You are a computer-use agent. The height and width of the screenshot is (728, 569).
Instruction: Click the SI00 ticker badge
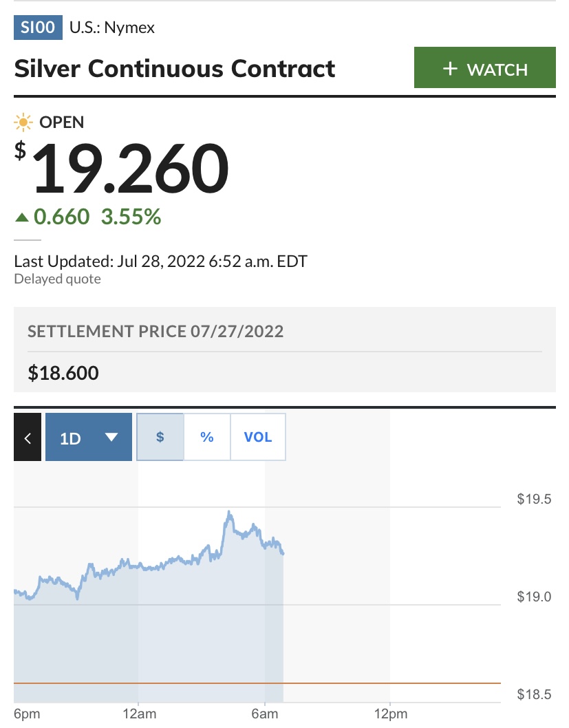pyautogui.click(x=39, y=28)
